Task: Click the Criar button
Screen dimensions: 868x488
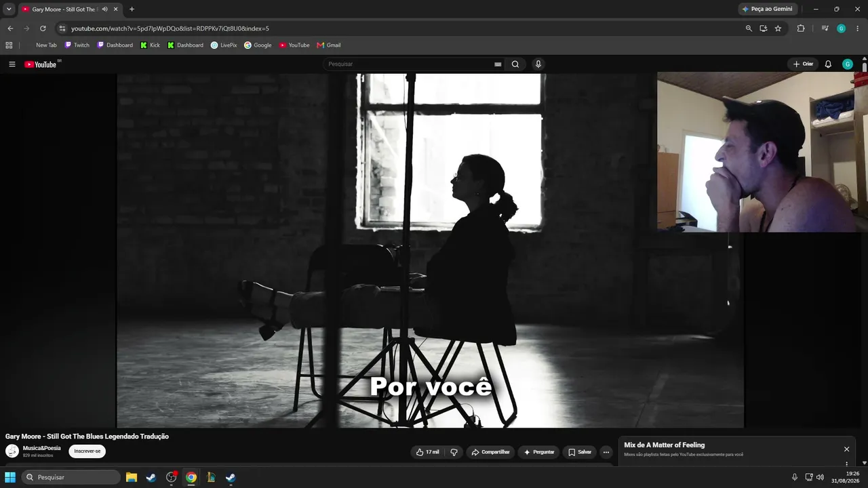Action: (803, 64)
